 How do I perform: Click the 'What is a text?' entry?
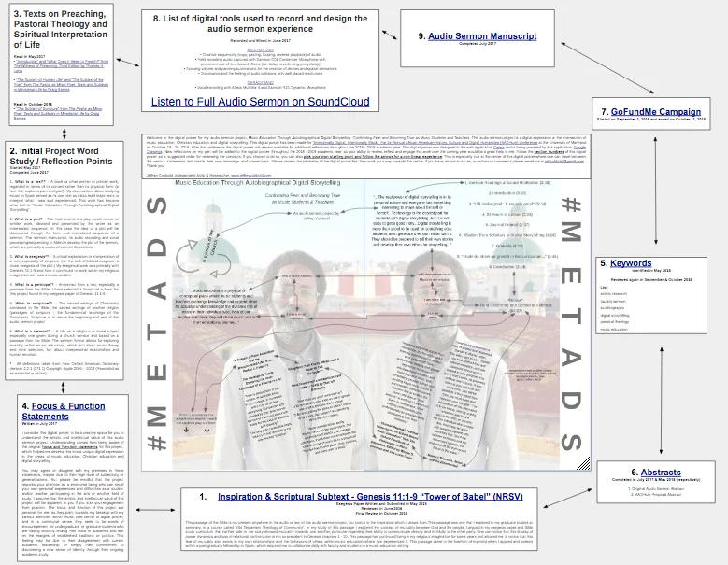(64, 196)
